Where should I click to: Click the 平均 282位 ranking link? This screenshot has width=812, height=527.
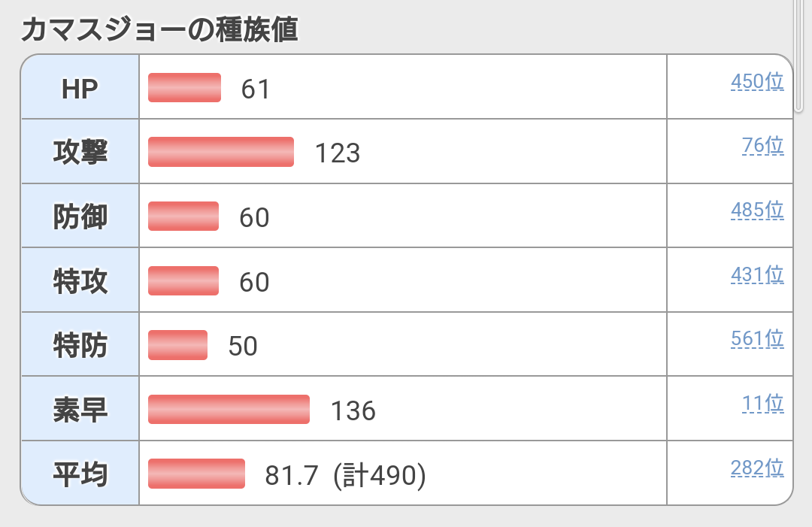[756, 468]
